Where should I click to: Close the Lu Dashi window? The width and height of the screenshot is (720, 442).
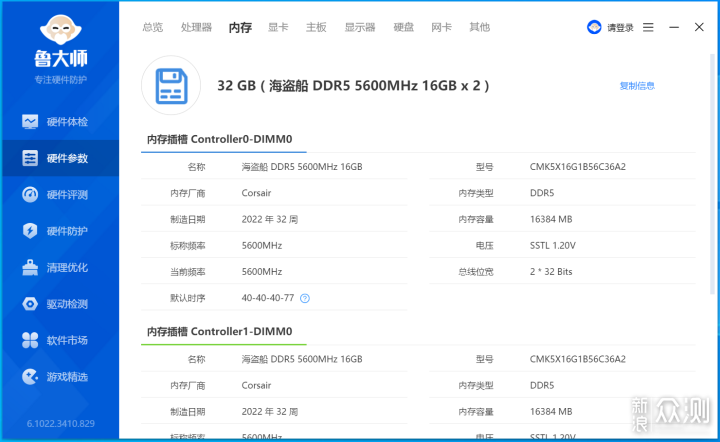click(x=699, y=27)
